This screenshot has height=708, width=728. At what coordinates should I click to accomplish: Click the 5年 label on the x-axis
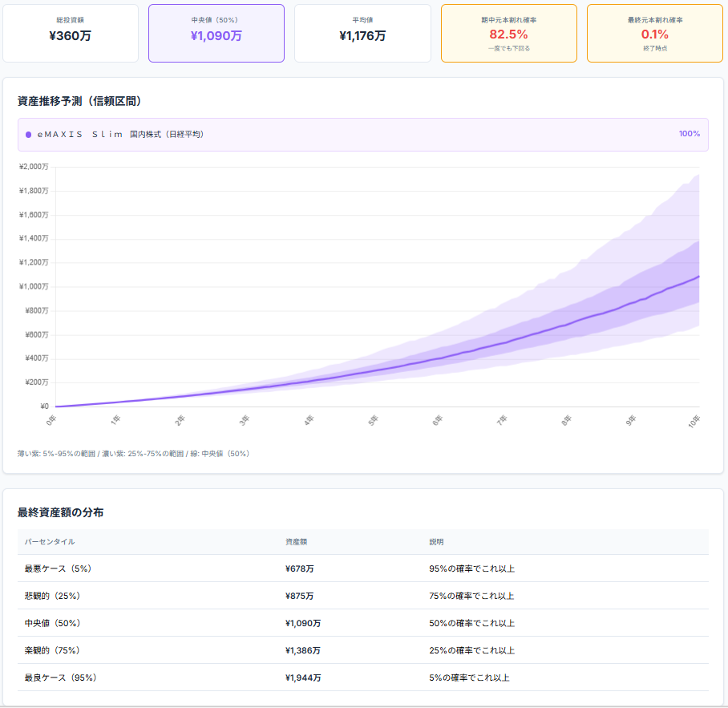pyautogui.click(x=373, y=420)
